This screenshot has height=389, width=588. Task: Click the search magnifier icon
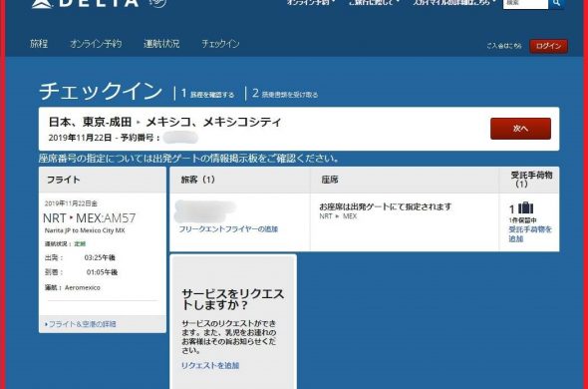click(556, 3)
